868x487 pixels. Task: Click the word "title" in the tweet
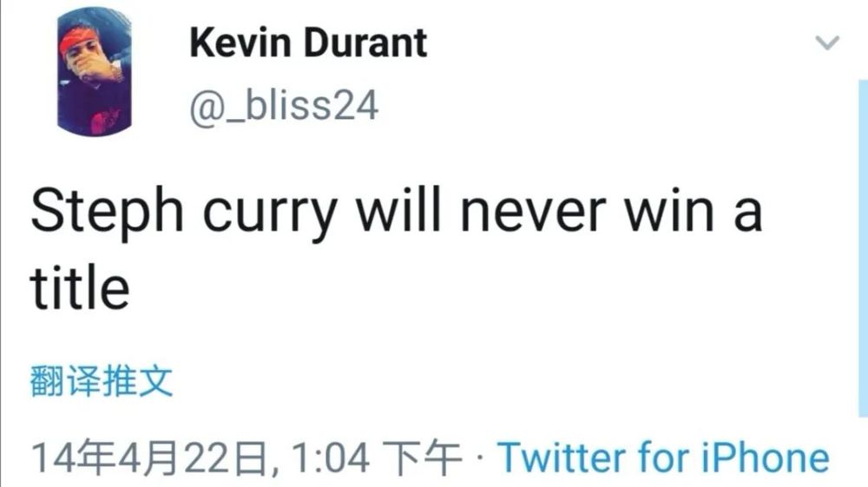coord(80,287)
